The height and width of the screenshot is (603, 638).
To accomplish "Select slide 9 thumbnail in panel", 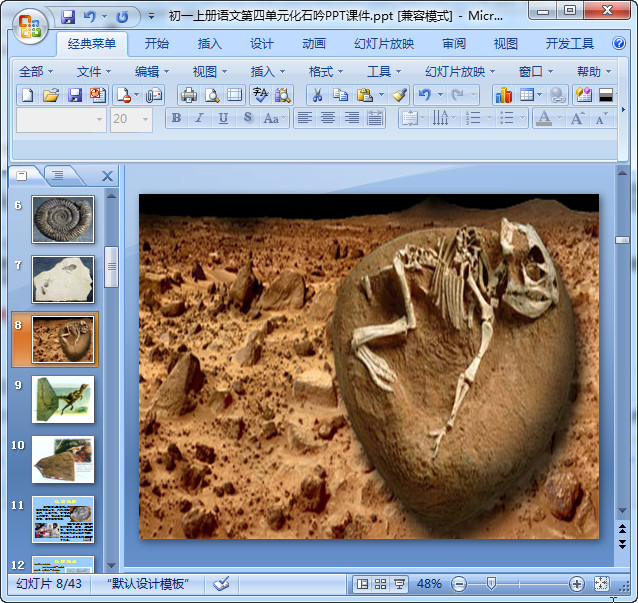I will 63,399.
